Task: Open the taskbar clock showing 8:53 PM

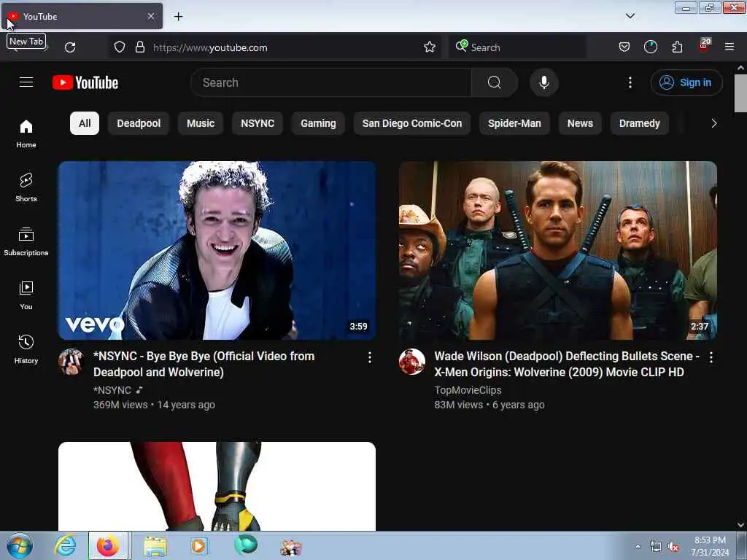Action: pos(710,546)
